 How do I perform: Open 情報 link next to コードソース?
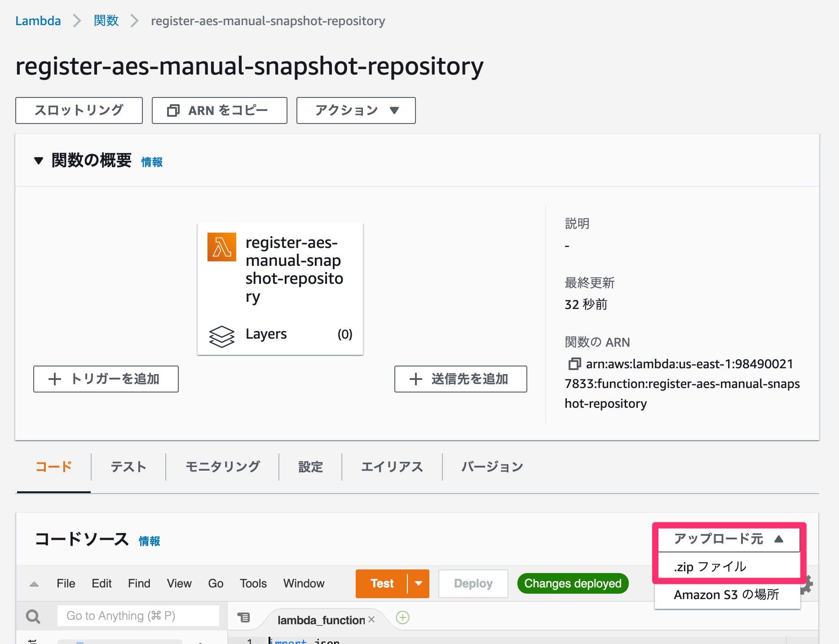tap(149, 541)
